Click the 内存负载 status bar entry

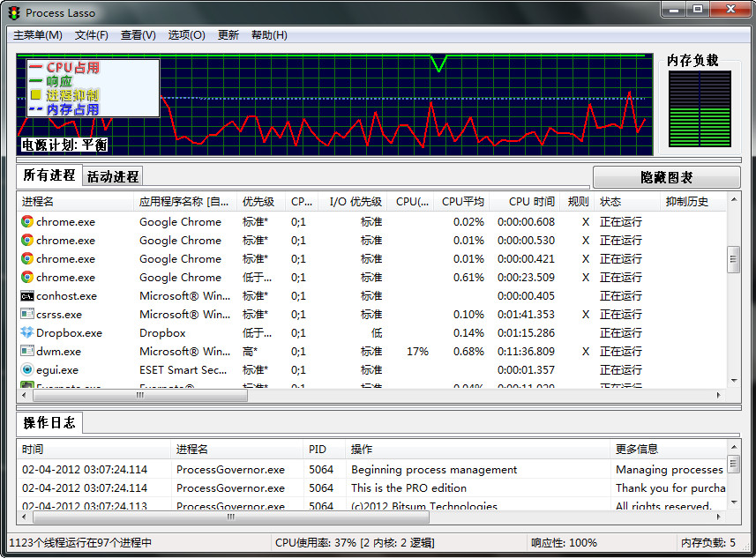707,543
